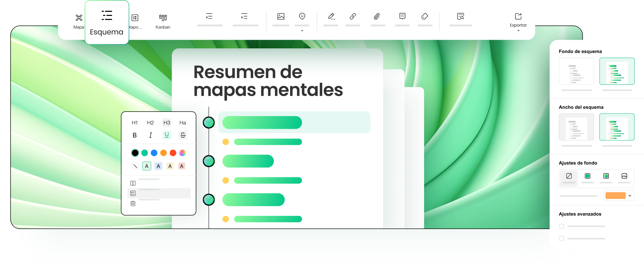
Task: Select the plain Fondo de esquema thumbnail
Action: 577,71
